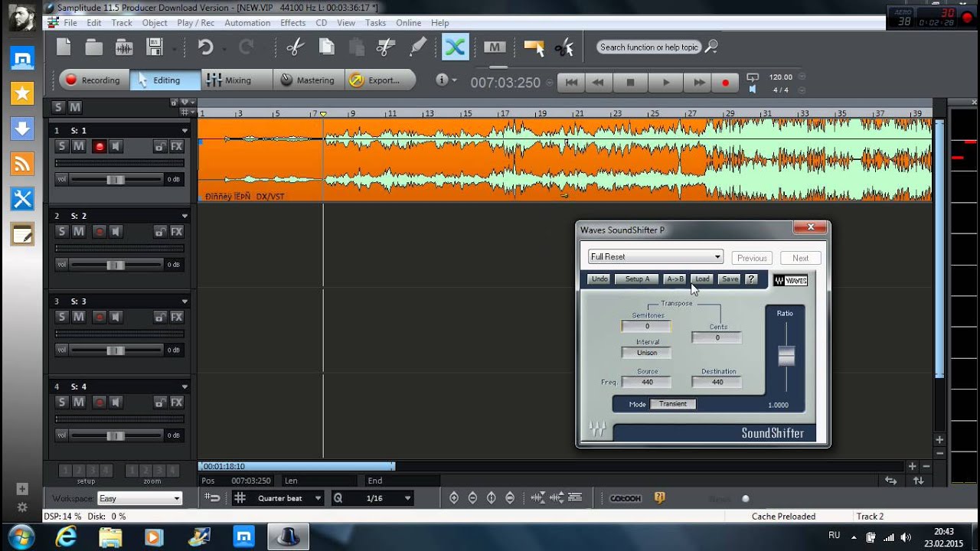Solo track S: 1
The image size is (980, 551).
pyautogui.click(x=62, y=146)
